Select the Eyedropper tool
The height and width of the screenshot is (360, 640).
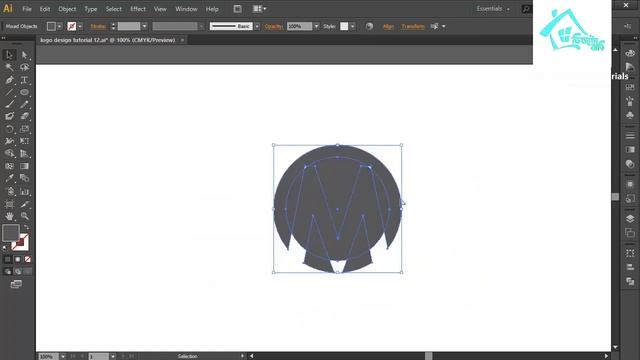coord(9,178)
